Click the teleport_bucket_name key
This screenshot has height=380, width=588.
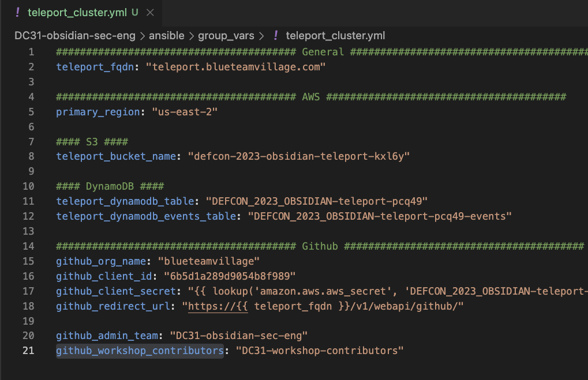click(x=116, y=156)
